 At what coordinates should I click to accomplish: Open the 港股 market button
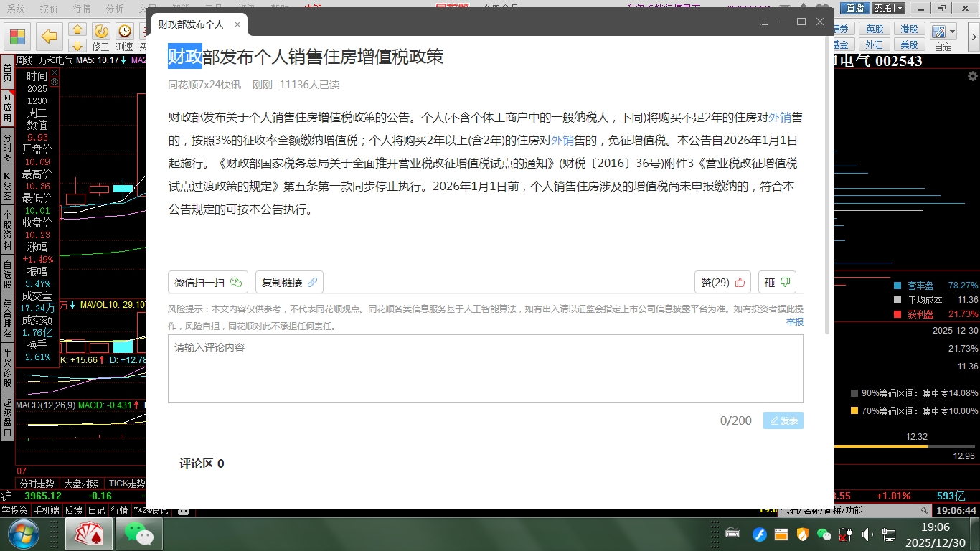click(909, 29)
